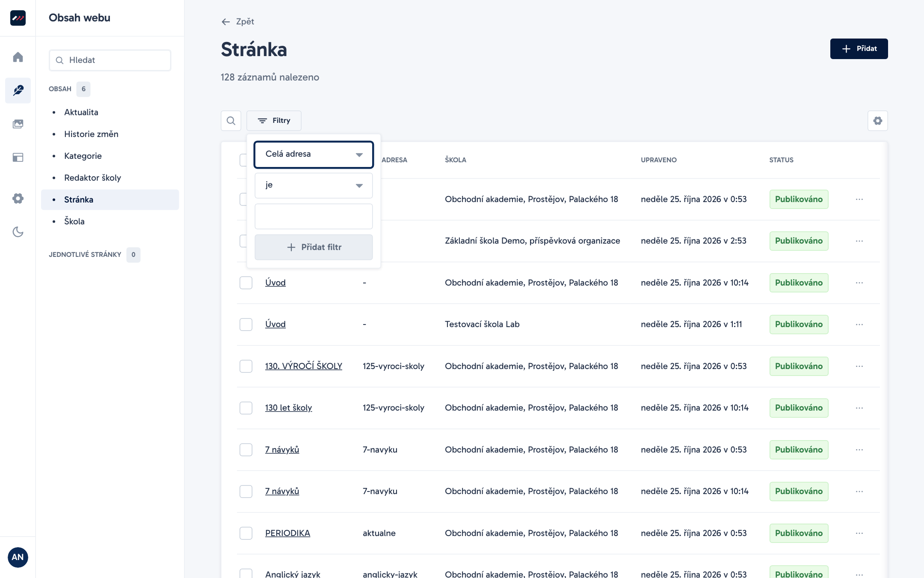This screenshot has width=924, height=578.
Task: Click the Přidat button
Action: click(x=859, y=49)
